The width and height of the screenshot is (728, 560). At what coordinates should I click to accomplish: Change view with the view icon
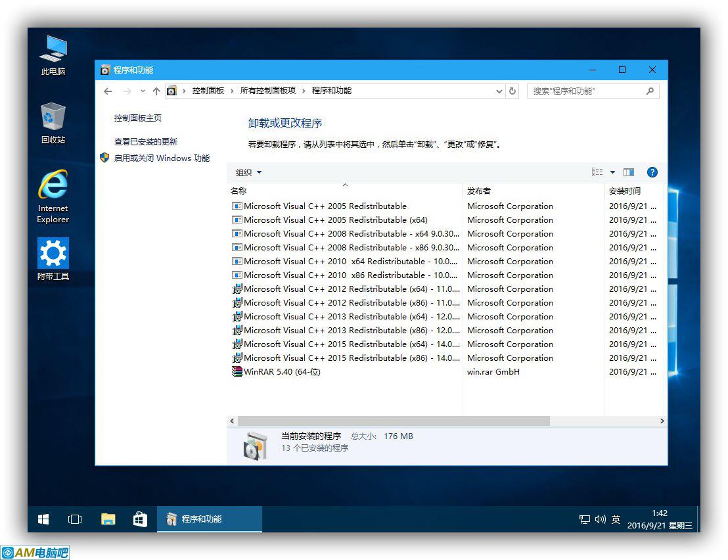(597, 172)
